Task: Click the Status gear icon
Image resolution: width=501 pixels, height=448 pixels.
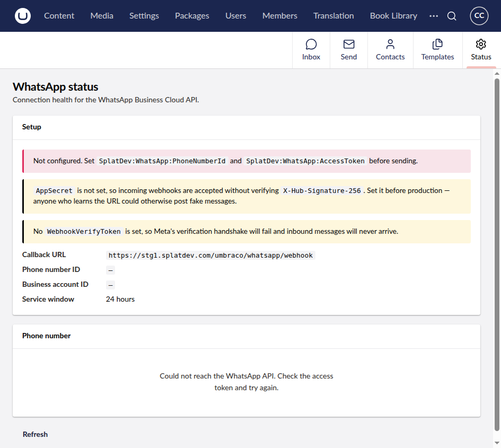Action: 481,44
